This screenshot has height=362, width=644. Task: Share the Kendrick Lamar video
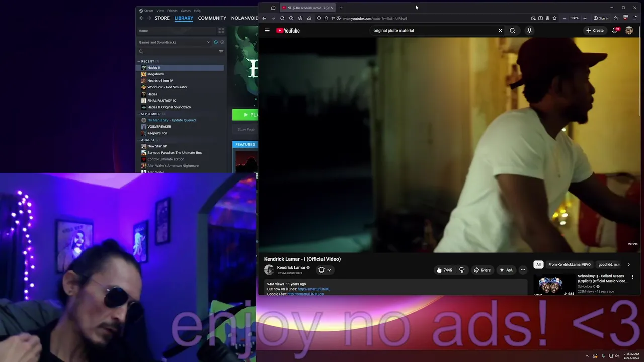[481, 270]
